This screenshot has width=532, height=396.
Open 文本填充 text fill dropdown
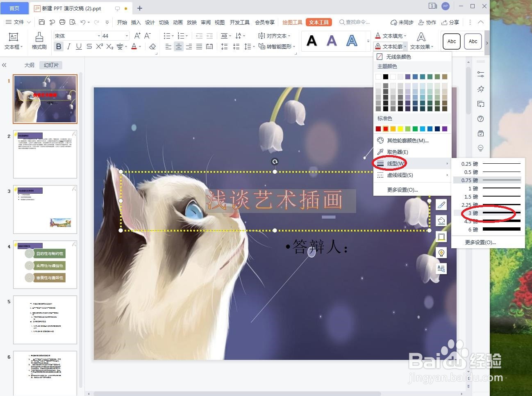click(x=391, y=36)
